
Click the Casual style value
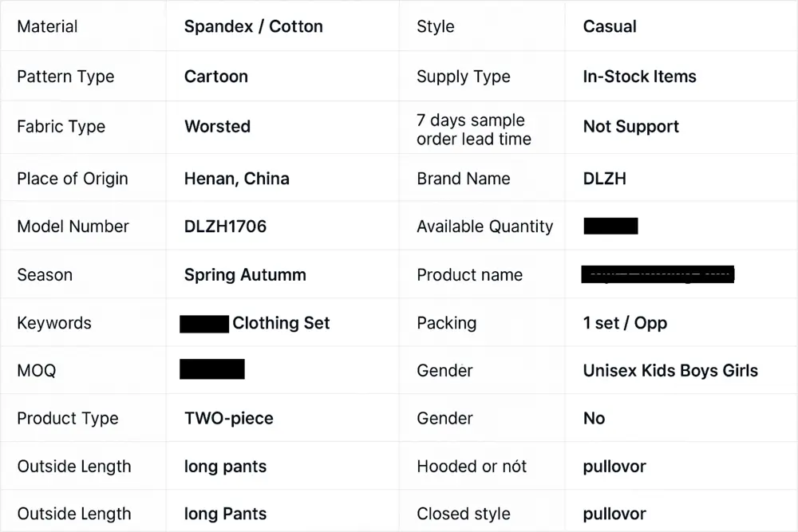[x=610, y=26]
